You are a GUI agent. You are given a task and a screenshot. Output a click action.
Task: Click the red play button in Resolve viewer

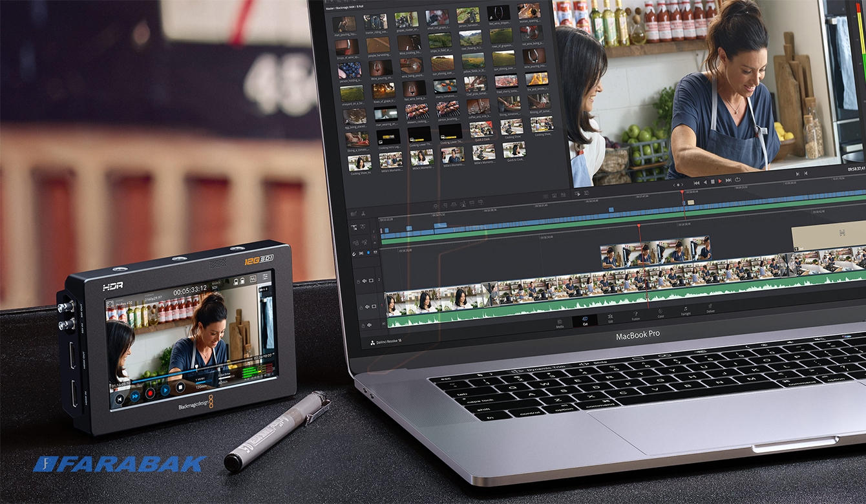(x=720, y=182)
